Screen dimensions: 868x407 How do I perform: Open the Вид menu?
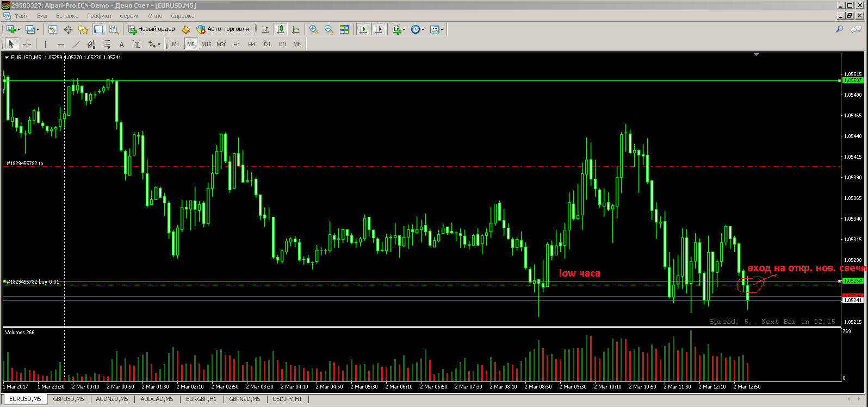pos(42,16)
